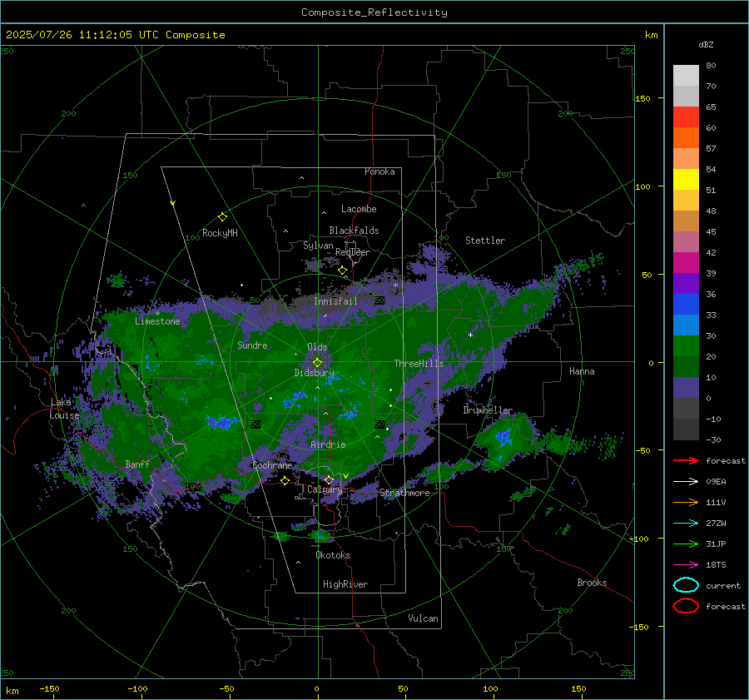Click the magenta-blue echo core west of Airdrie

pyautogui.click(x=221, y=422)
